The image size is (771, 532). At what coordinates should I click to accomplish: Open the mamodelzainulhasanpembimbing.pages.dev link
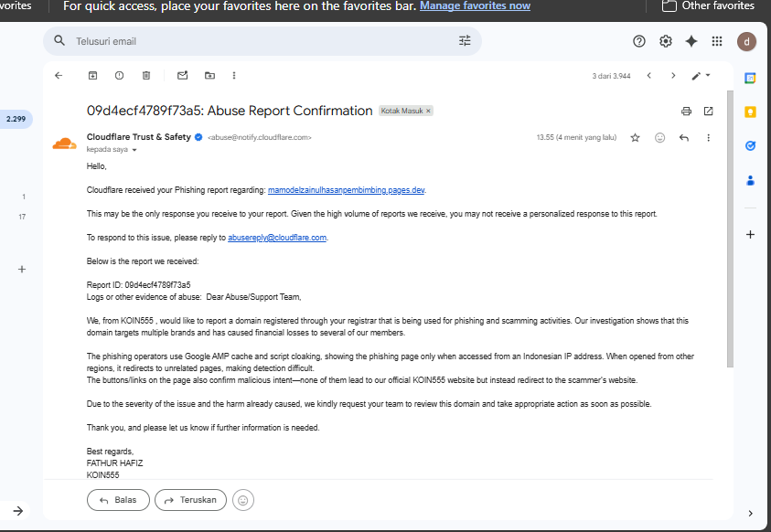click(346, 190)
